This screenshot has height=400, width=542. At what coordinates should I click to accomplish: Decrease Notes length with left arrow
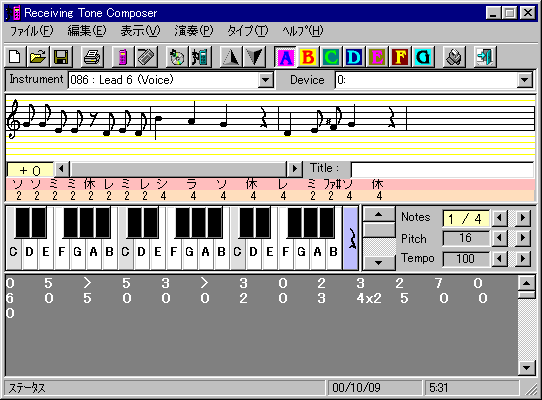pos(499,218)
